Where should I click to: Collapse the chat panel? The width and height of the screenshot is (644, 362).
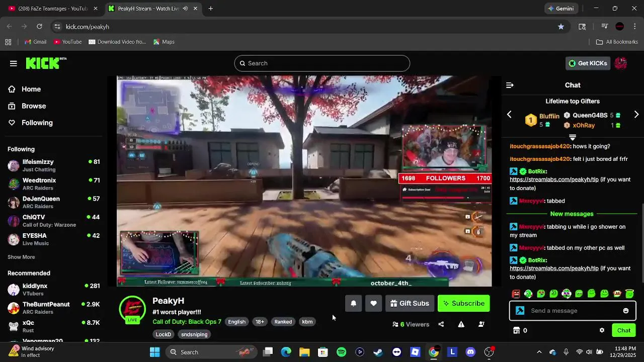click(510, 85)
